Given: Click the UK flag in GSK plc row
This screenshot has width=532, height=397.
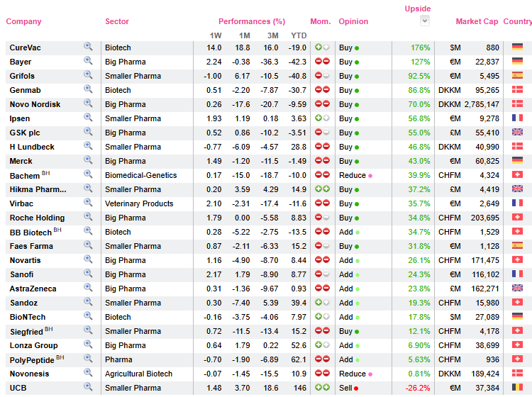Looking at the screenshot, I should pos(517,132).
